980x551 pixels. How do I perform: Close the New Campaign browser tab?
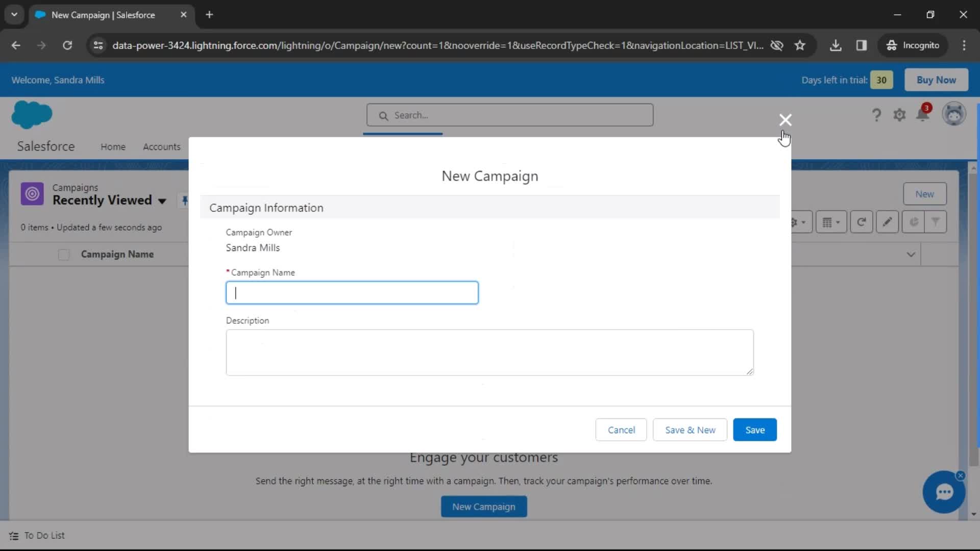tap(184, 15)
